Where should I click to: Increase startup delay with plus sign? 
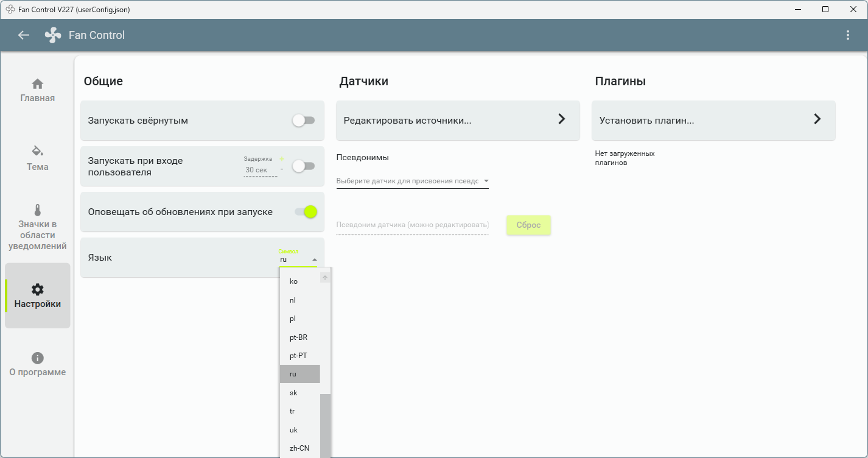[282, 159]
